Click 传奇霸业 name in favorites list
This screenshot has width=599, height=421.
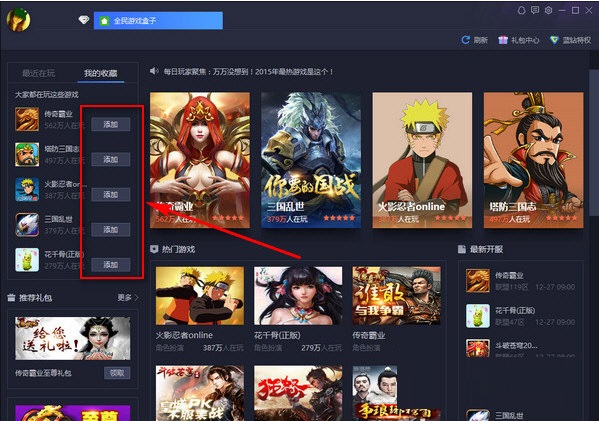point(58,114)
